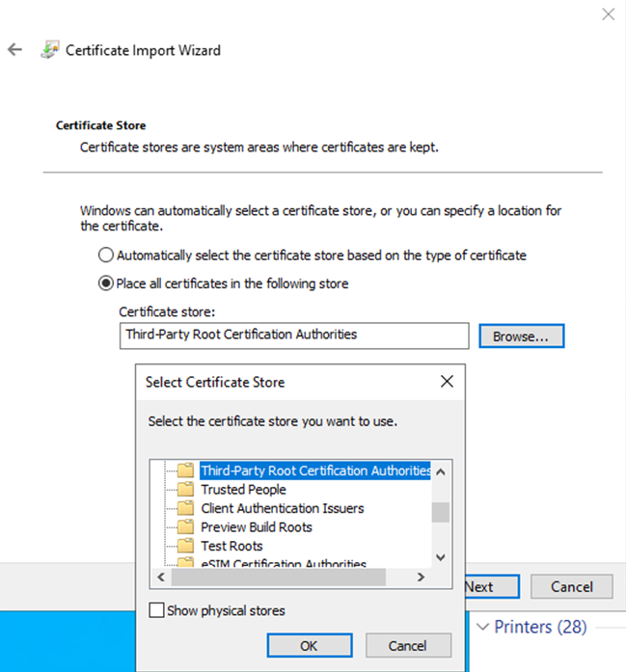
Task: Click the Certificate store text field
Action: (x=294, y=335)
